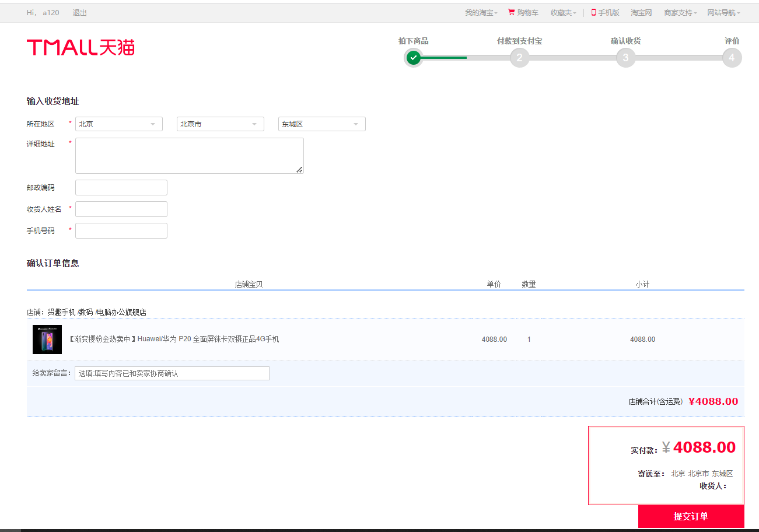
Task: Open the district dropdown showing 东城区
Action: [x=322, y=124]
